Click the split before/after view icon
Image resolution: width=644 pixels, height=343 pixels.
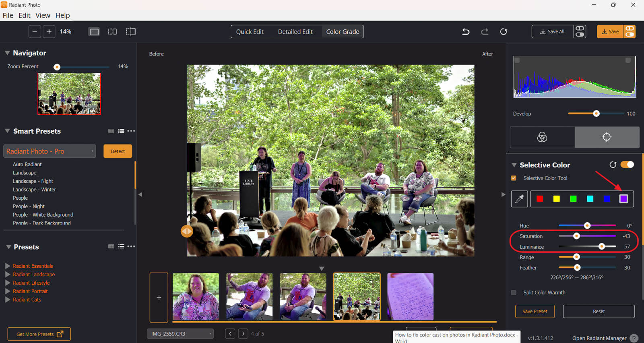131,32
